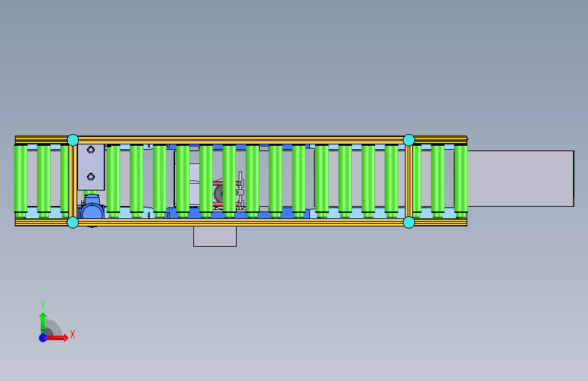This screenshot has width=588, height=381.
Task: Select the small gray block below the conveyor frame
Action: coord(215,236)
